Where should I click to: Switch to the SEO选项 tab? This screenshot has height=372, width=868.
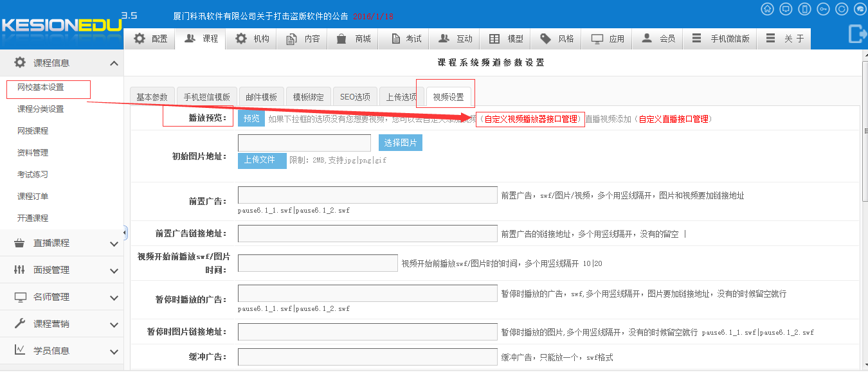pyautogui.click(x=355, y=97)
